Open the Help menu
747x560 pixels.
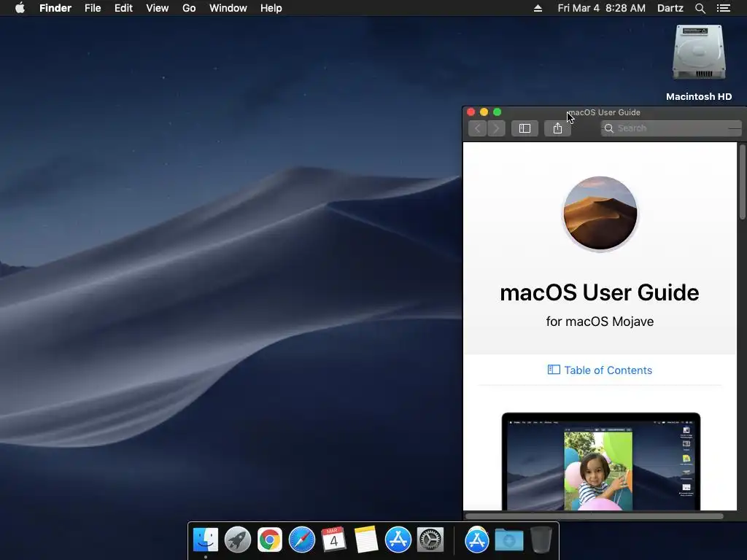271,8
